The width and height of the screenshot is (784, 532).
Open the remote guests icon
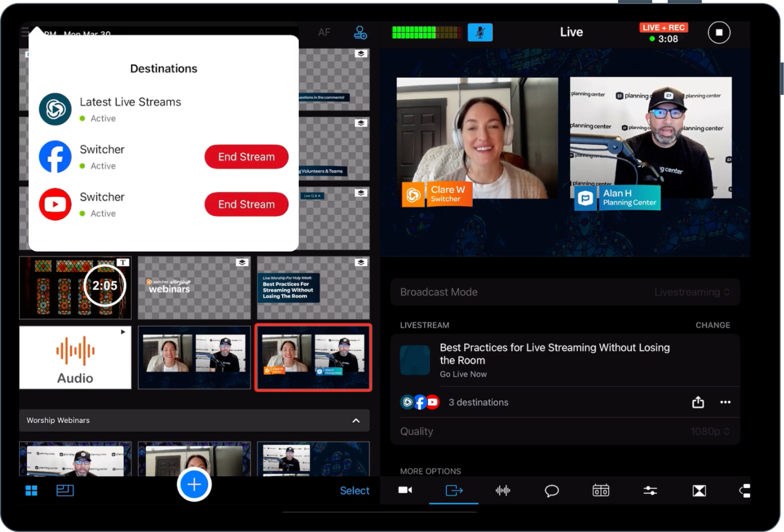coord(360,33)
